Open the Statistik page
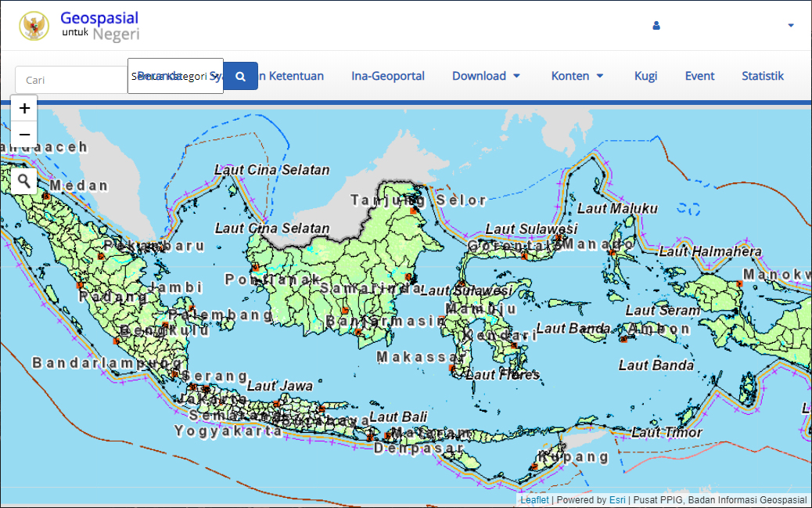 [x=762, y=76]
